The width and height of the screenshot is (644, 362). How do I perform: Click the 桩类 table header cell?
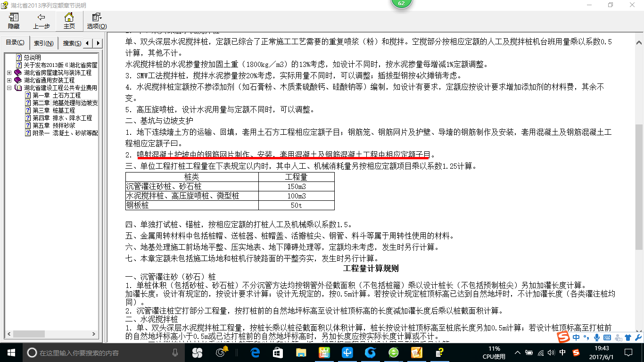(192, 177)
